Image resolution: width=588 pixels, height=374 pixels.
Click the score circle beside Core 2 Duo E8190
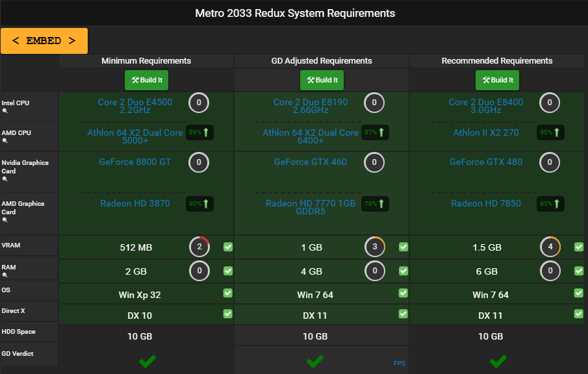pyautogui.click(x=374, y=103)
